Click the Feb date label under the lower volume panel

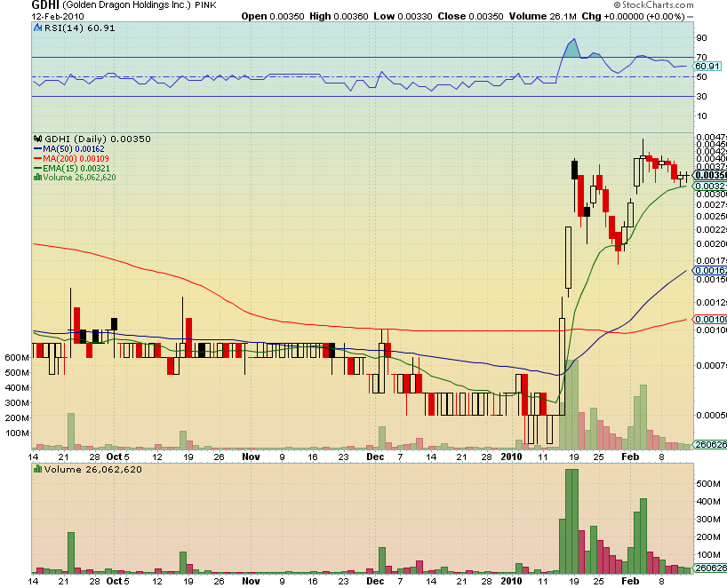[630, 581]
